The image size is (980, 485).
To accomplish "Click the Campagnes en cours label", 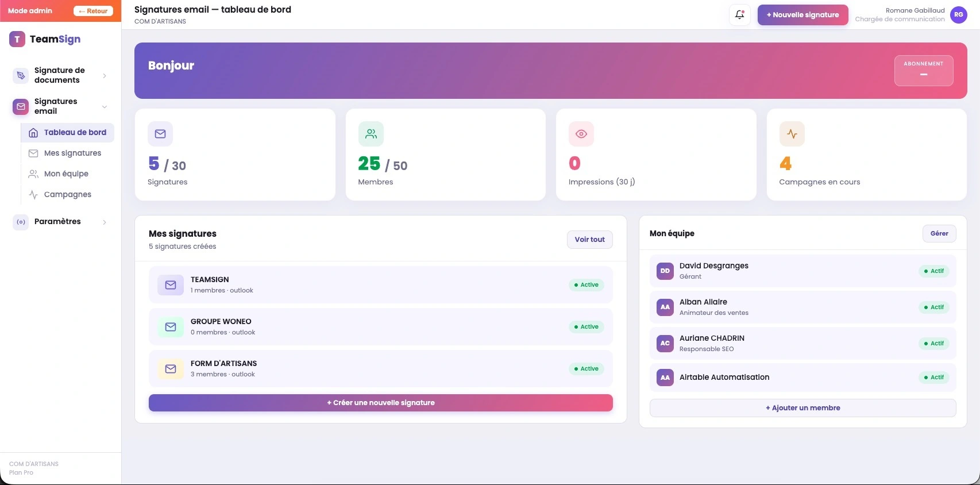I will [820, 182].
